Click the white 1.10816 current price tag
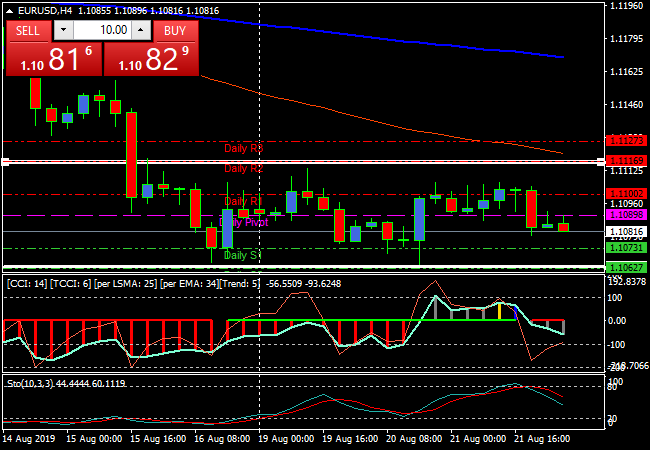Viewport: 650px width, 450px height. [x=627, y=231]
